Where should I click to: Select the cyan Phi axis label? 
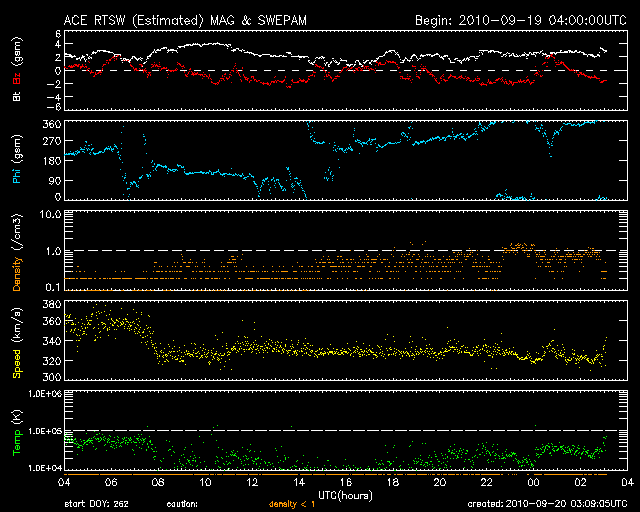coord(17,174)
